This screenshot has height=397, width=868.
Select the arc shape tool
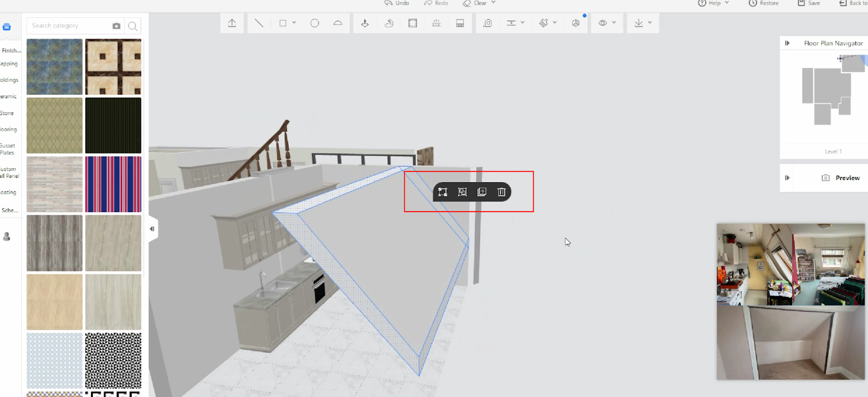click(x=337, y=23)
